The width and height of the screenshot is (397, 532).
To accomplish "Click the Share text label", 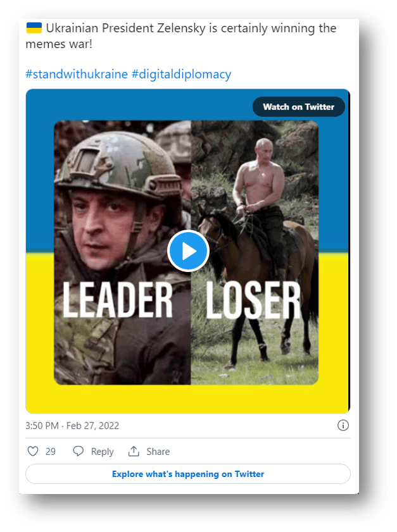I will click(x=158, y=452).
